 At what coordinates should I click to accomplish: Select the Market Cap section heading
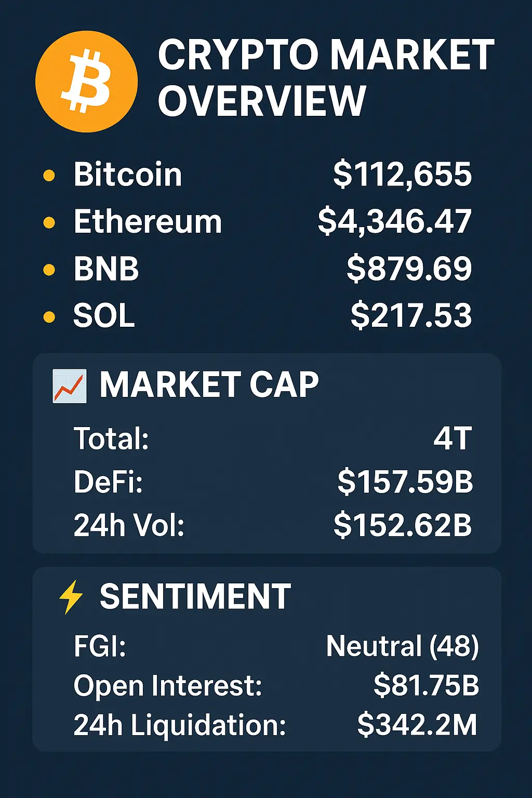(x=209, y=385)
